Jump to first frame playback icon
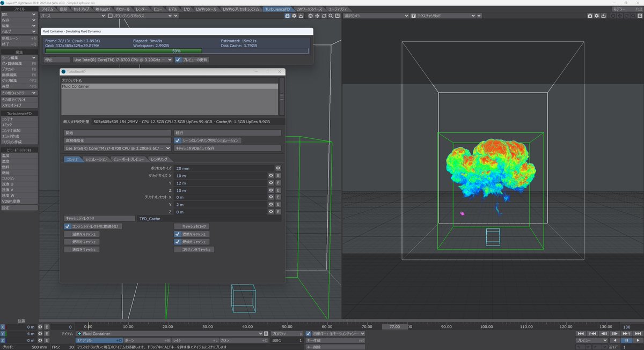 (581, 333)
